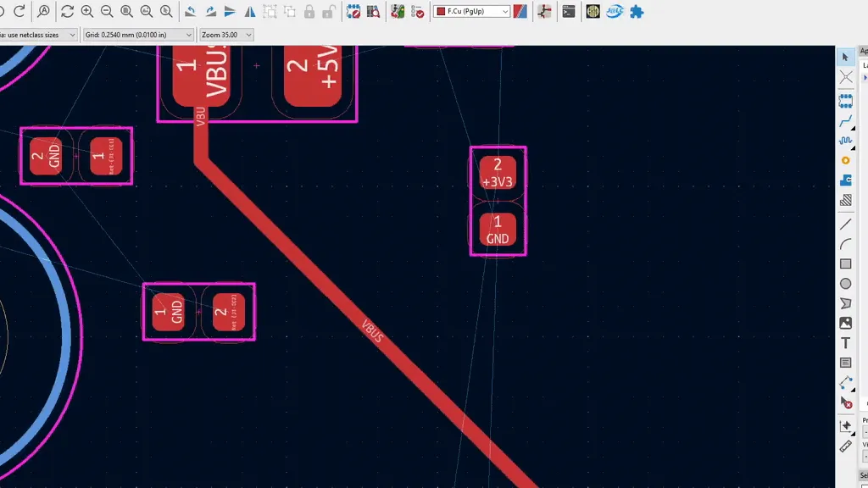Click the GND pad below the +3V3 pad

point(498,230)
